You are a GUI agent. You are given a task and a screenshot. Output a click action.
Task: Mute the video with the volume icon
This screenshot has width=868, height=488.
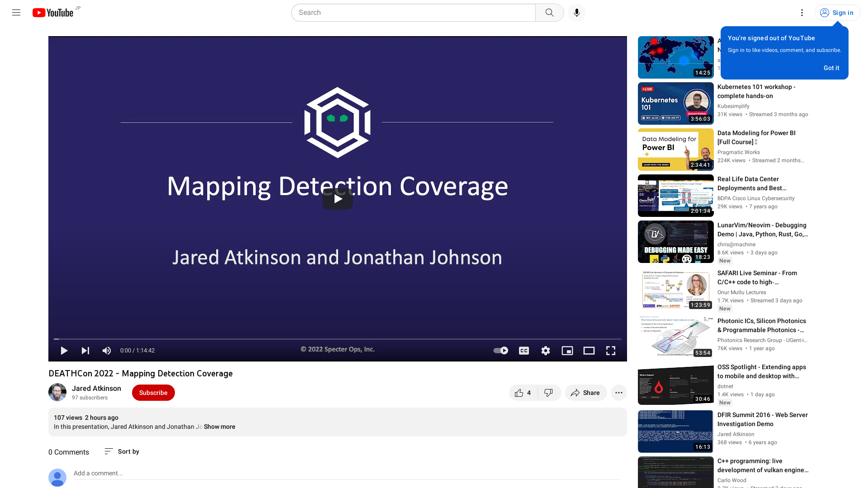point(106,350)
